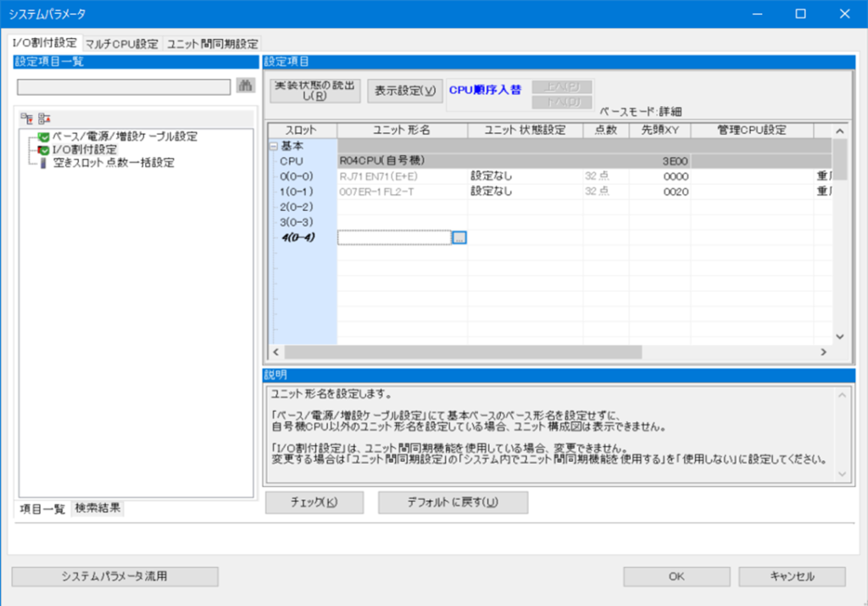Switch to マルチCPU設定 tab
This screenshot has width=868, height=606.
(122, 43)
